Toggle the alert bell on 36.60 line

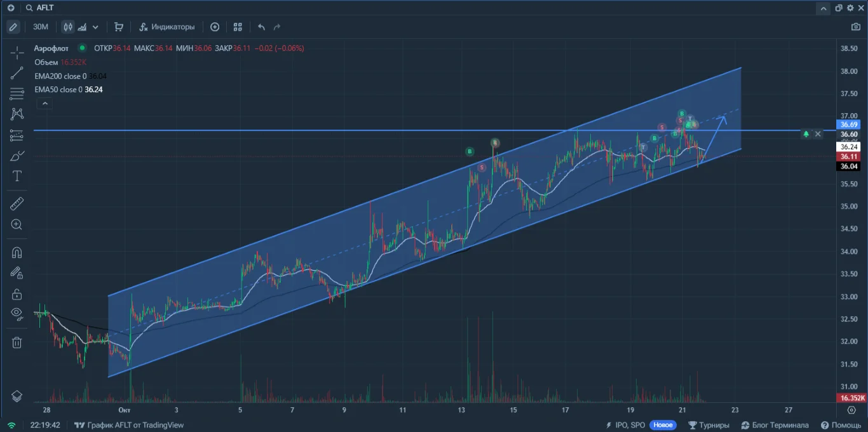[806, 134]
